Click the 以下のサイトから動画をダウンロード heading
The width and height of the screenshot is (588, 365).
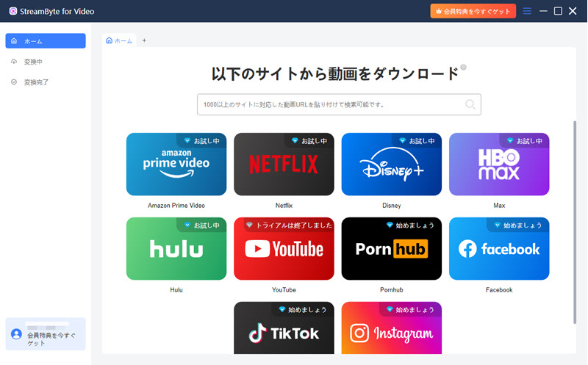pyautogui.click(x=335, y=74)
